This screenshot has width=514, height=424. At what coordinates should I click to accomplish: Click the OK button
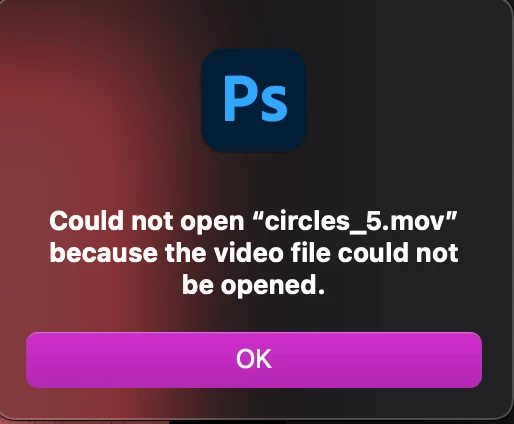pyautogui.click(x=254, y=360)
